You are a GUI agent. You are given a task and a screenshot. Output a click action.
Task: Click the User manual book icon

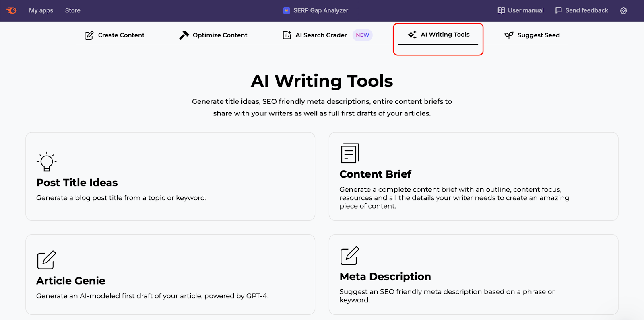[501, 10]
